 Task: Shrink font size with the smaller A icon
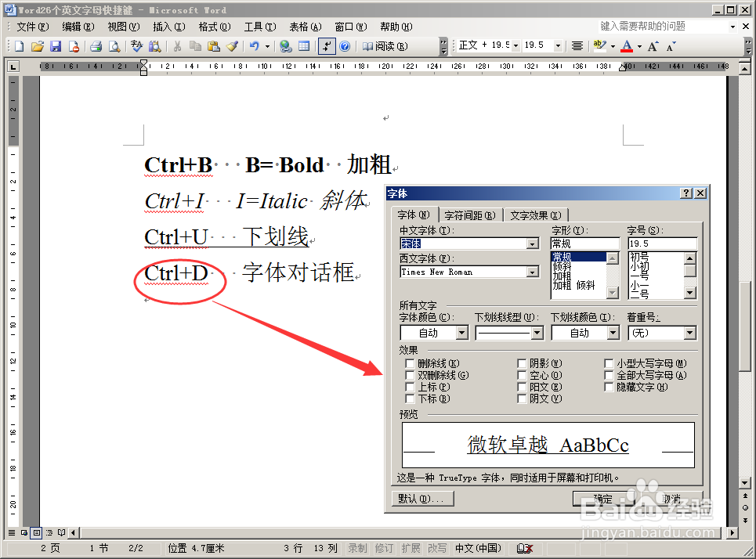click(x=671, y=46)
